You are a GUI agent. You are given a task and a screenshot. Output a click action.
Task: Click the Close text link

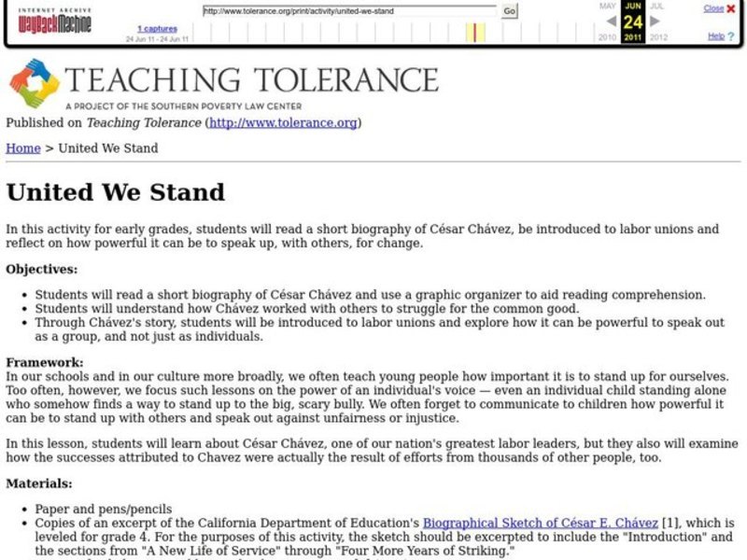tap(716, 7)
